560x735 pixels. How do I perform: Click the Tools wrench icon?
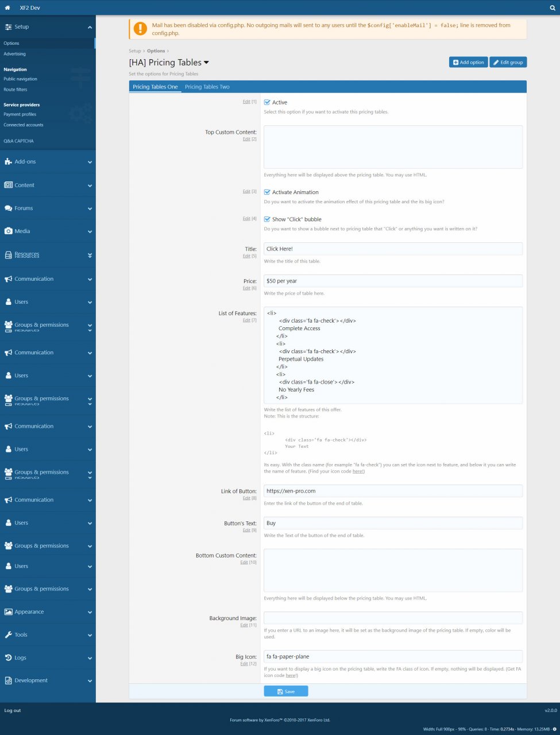click(8, 635)
